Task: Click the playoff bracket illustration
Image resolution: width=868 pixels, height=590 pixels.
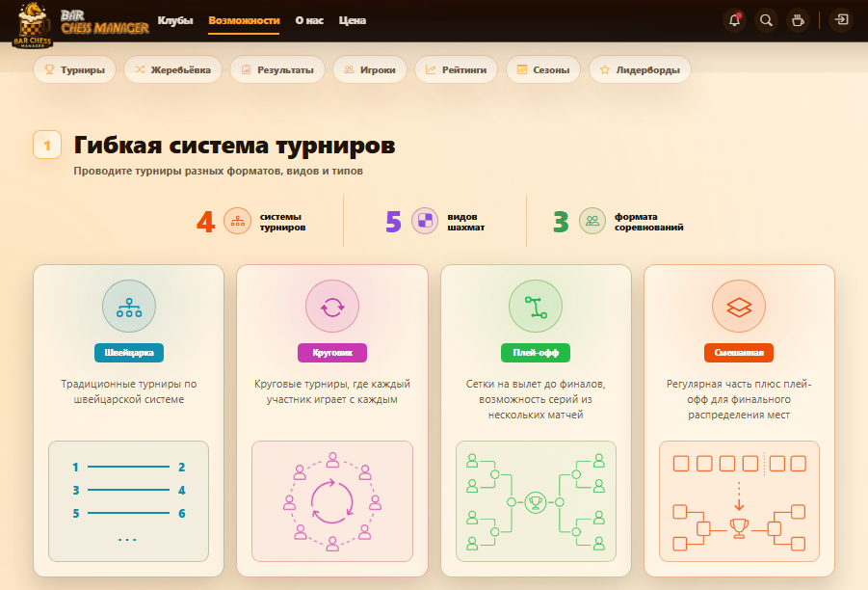Action: [536, 501]
